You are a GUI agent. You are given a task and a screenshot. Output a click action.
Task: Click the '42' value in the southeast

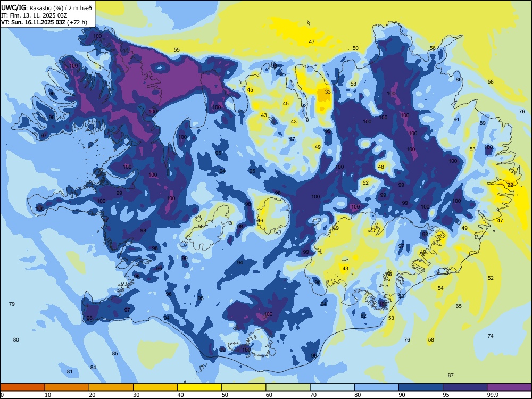tap(443, 237)
